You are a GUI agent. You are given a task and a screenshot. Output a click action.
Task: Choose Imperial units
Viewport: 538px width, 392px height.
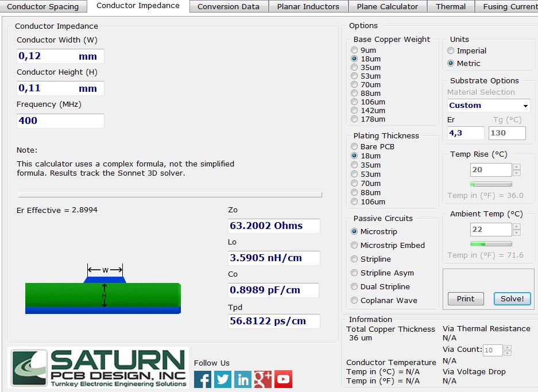451,51
